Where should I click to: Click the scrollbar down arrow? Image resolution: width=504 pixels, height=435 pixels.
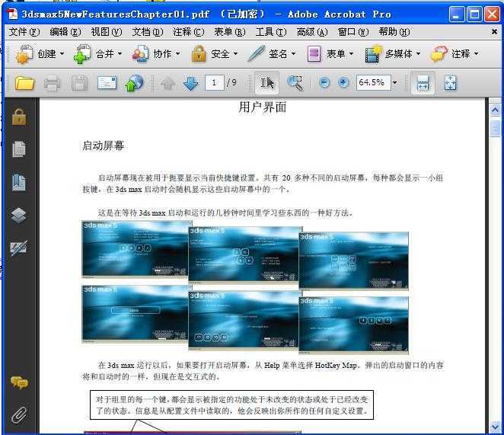[496, 427]
